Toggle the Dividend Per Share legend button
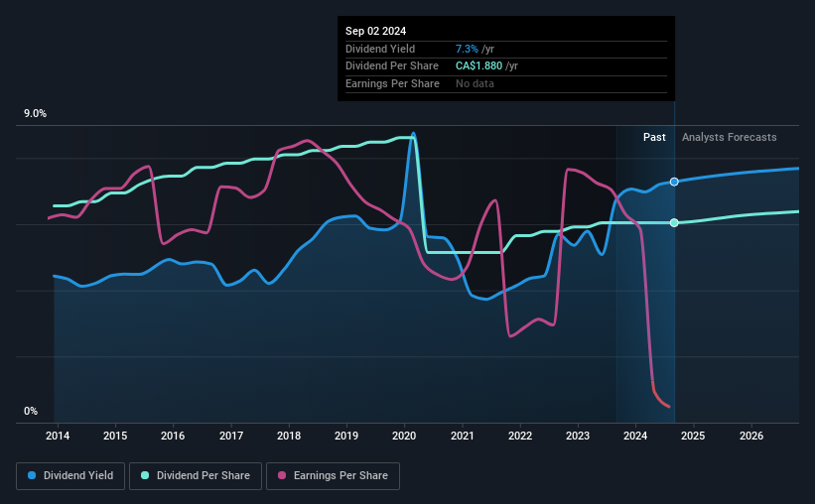 [196, 476]
